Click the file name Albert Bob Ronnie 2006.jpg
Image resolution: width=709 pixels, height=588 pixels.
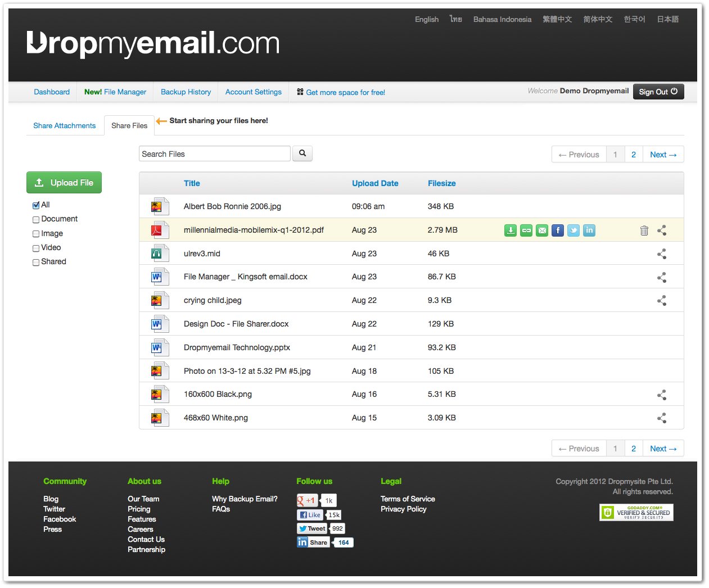point(232,206)
